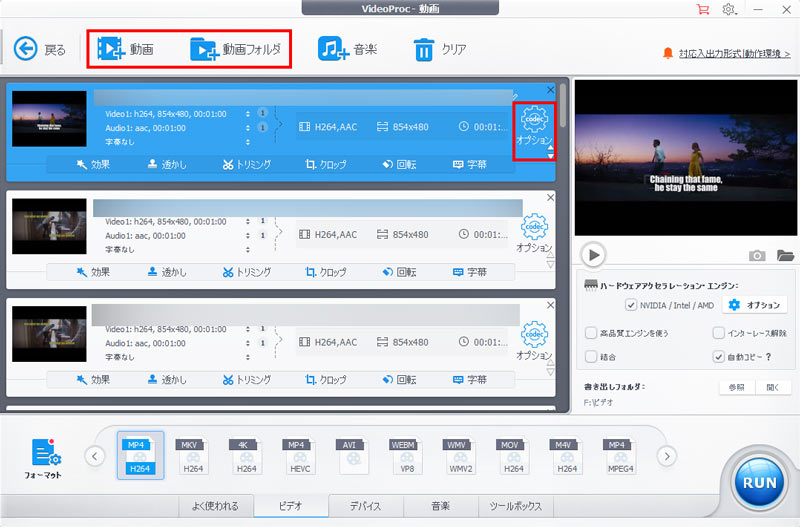Image resolution: width=800 pixels, height=527 pixels.
Task: Enable インターレース解除 checkbox
Action: coord(718,333)
